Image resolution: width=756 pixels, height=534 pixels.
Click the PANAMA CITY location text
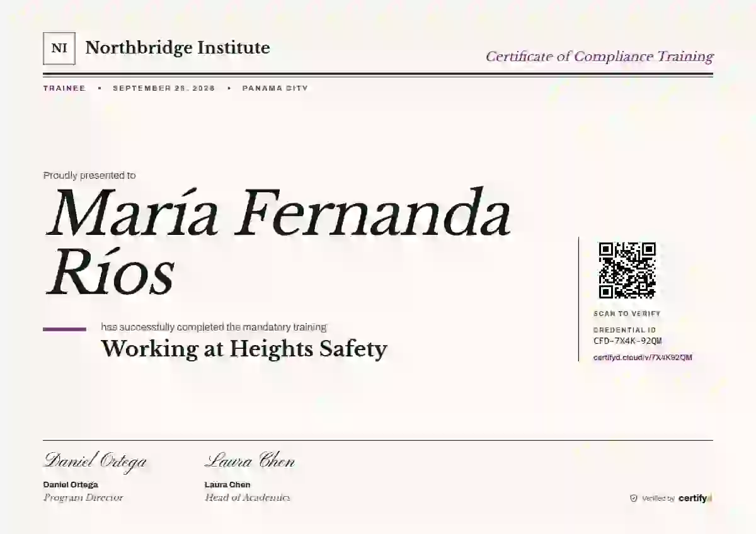click(275, 88)
